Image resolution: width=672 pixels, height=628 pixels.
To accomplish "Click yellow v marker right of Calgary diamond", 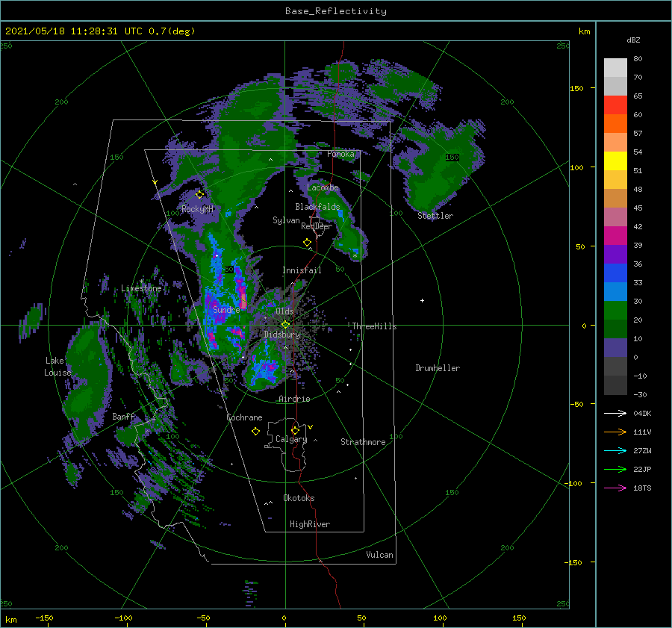I will tap(311, 427).
